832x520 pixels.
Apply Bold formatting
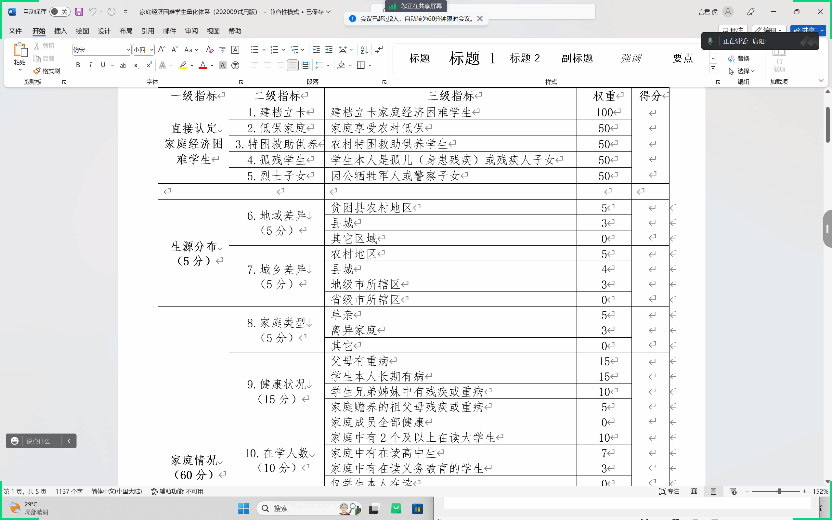coord(76,65)
